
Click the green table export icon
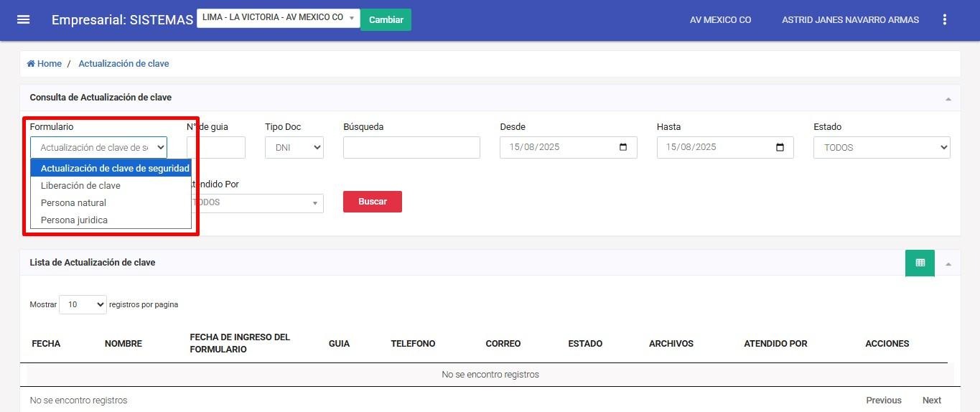[920, 263]
